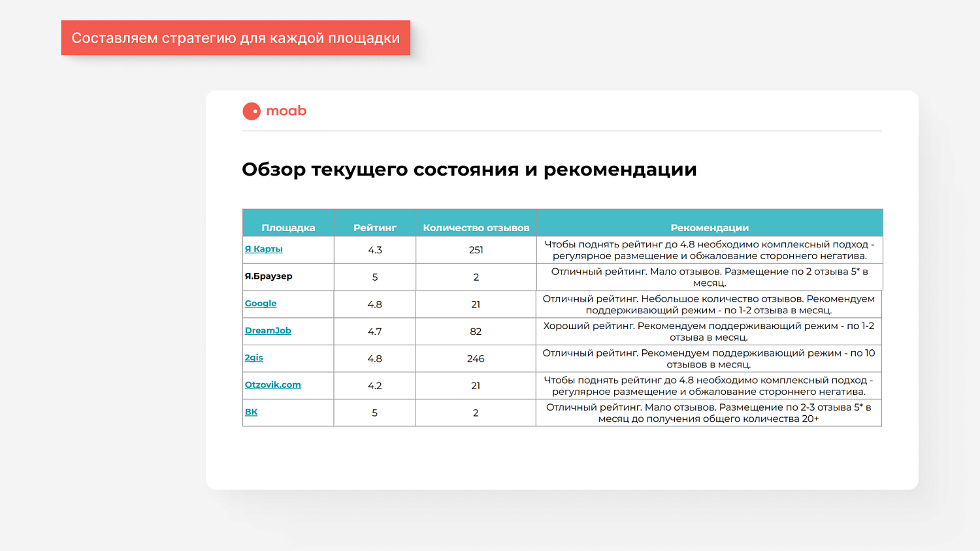Click the red banner 'Составляем стратегию для каждой площадки'
This screenshot has height=551, width=980.
pyautogui.click(x=235, y=38)
